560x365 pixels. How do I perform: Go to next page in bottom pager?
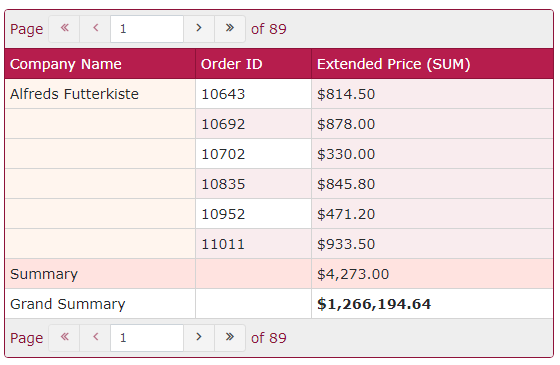coord(199,338)
